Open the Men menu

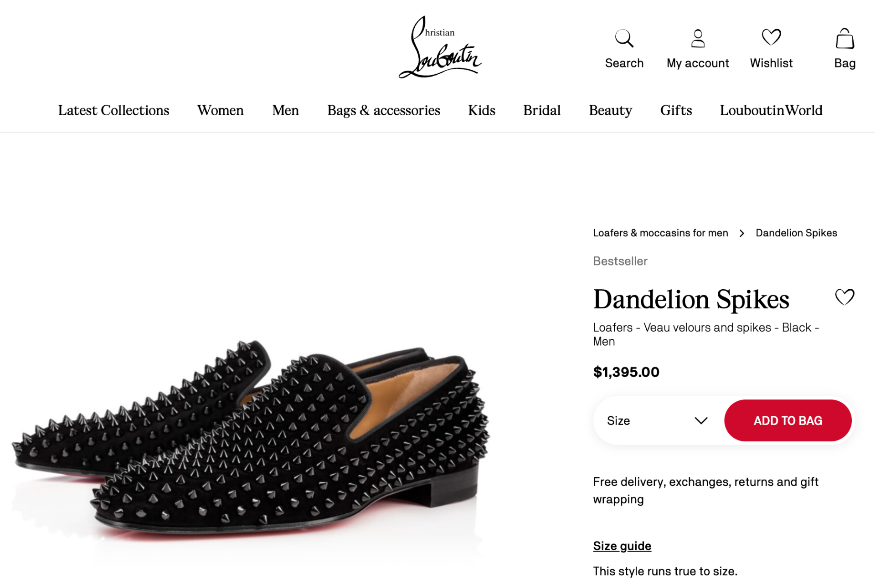coord(285,111)
